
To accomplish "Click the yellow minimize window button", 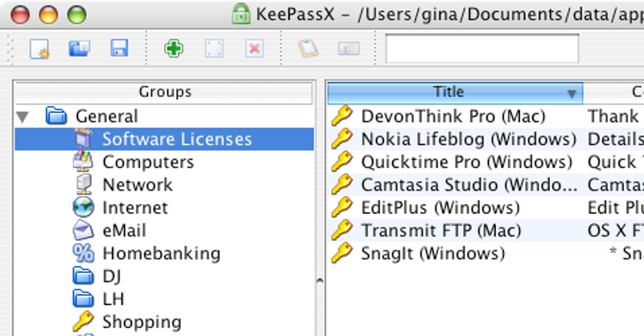I will 48,14.
